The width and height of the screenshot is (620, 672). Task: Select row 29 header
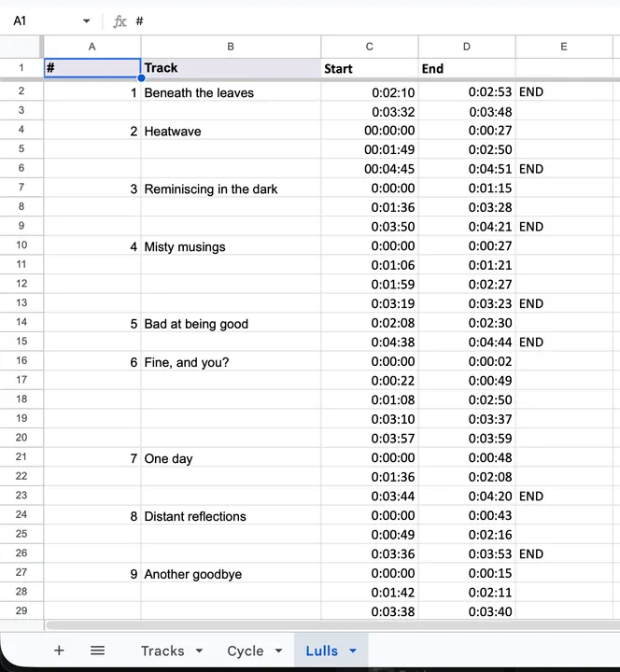click(21, 610)
